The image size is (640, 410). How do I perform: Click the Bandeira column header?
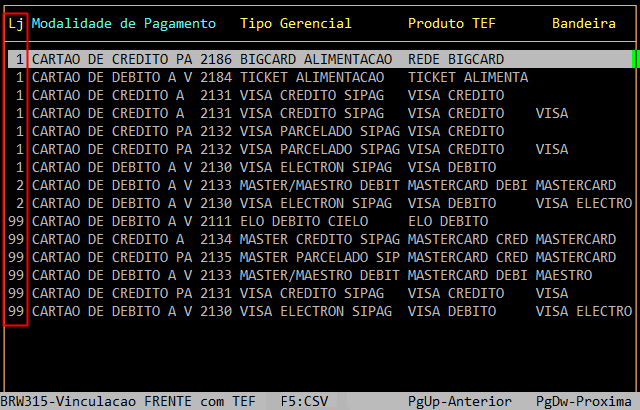pyautogui.click(x=590, y=23)
